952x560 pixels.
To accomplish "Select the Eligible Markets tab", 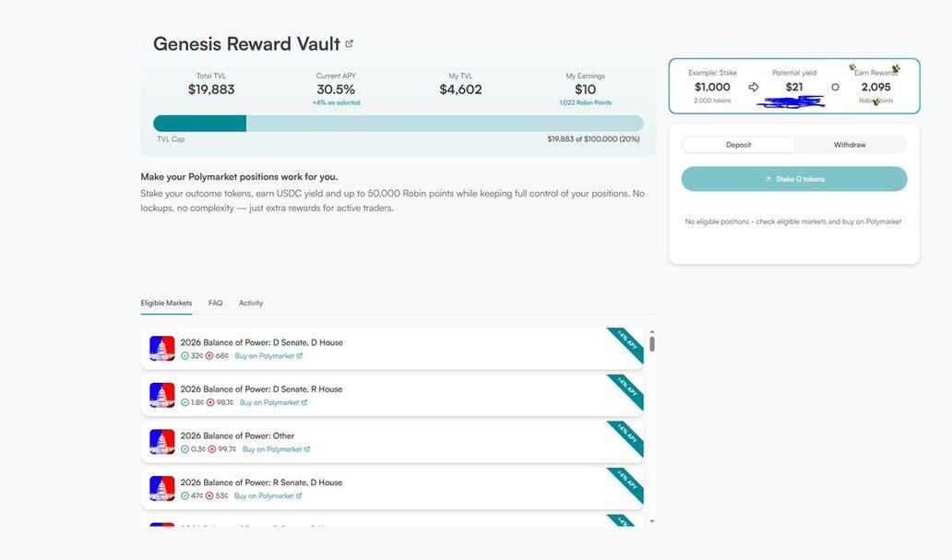I will pos(166,303).
